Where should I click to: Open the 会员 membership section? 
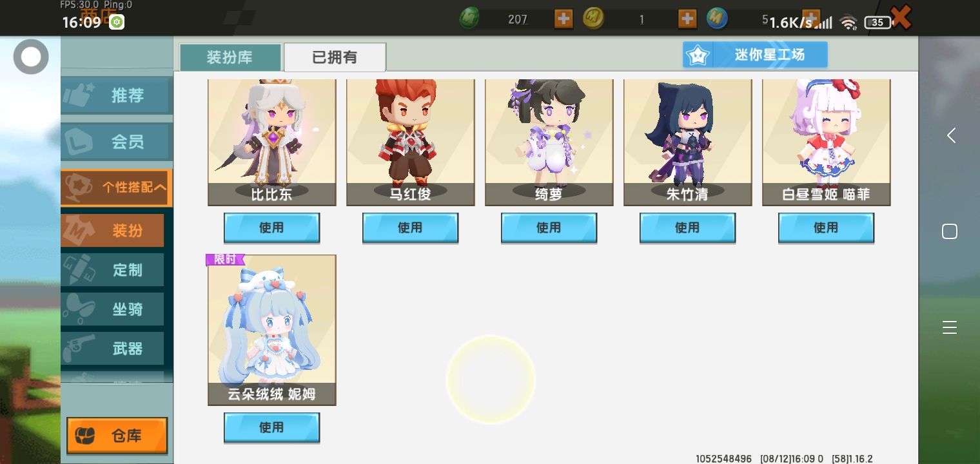point(115,142)
